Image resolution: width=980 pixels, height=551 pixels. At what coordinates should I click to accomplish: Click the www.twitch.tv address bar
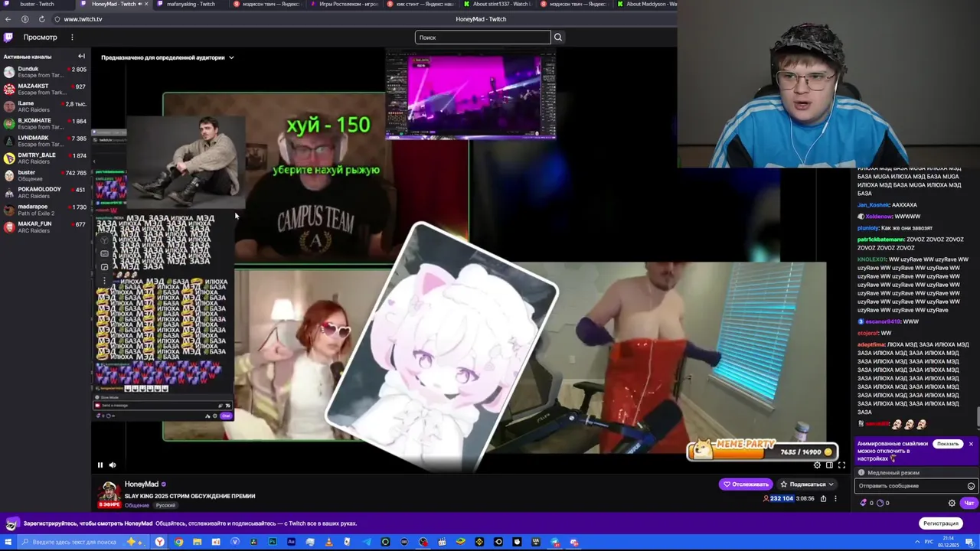click(83, 19)
